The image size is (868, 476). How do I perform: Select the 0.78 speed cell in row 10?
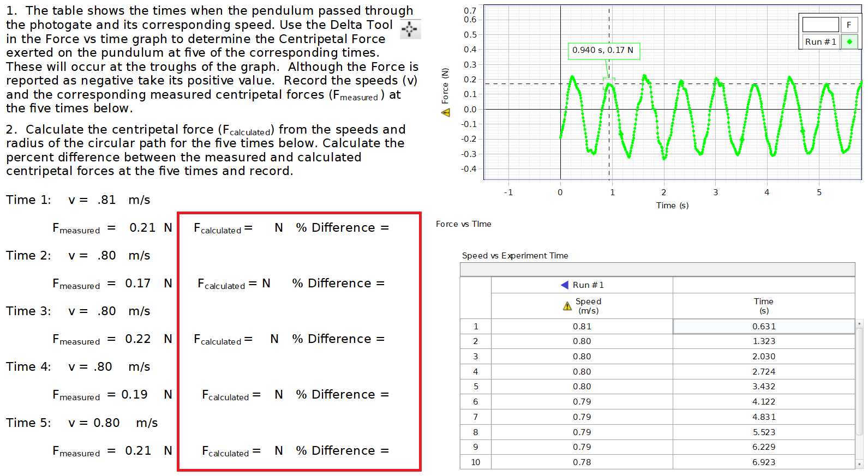click(x=582, y=462)
